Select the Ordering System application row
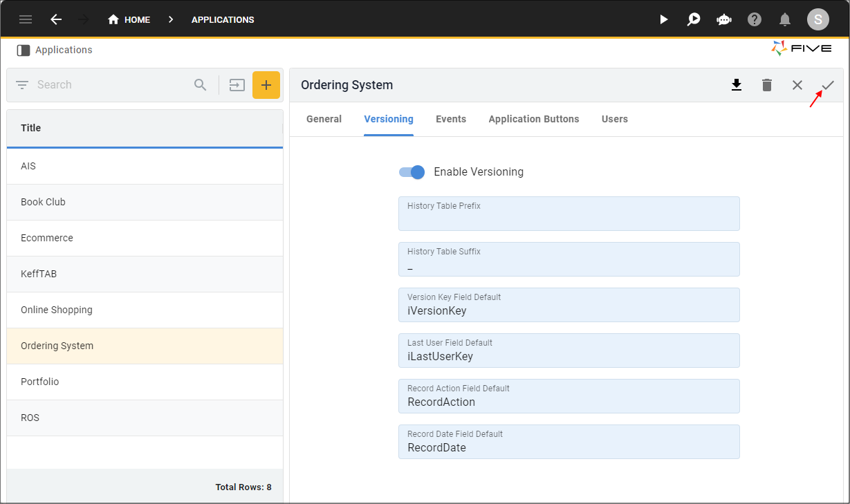Viewport: 850px width, 504px height. (145, 346)
